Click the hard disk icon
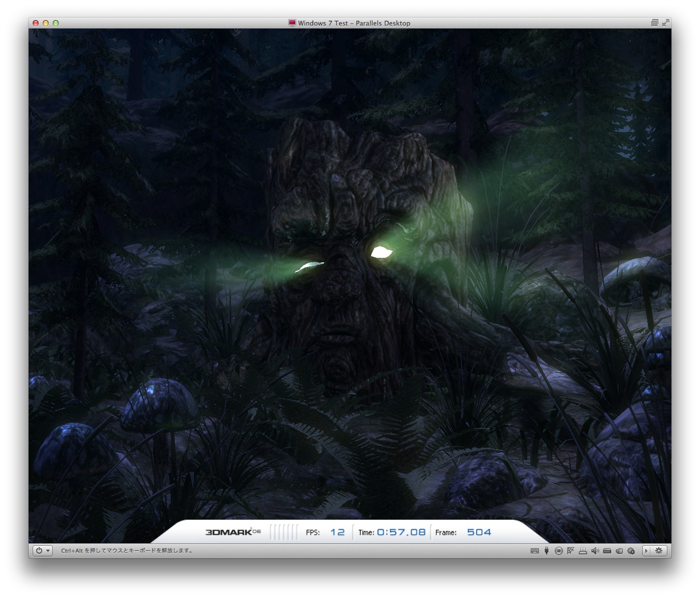This screenshot has width=700, height=598. click(607, 551)
